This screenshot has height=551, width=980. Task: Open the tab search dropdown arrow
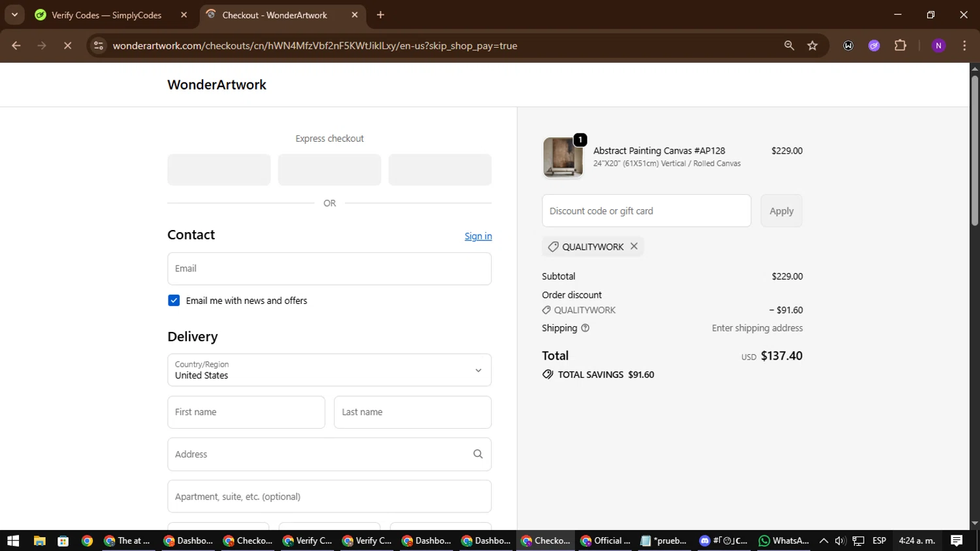click(x=14, y=14)
